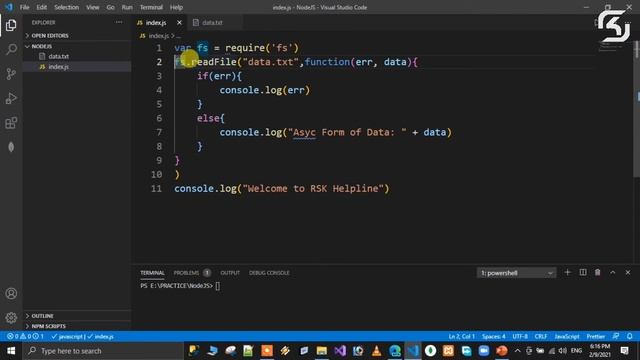Open the View menu
Screen dimensions: 640x360
click(93, 7)
